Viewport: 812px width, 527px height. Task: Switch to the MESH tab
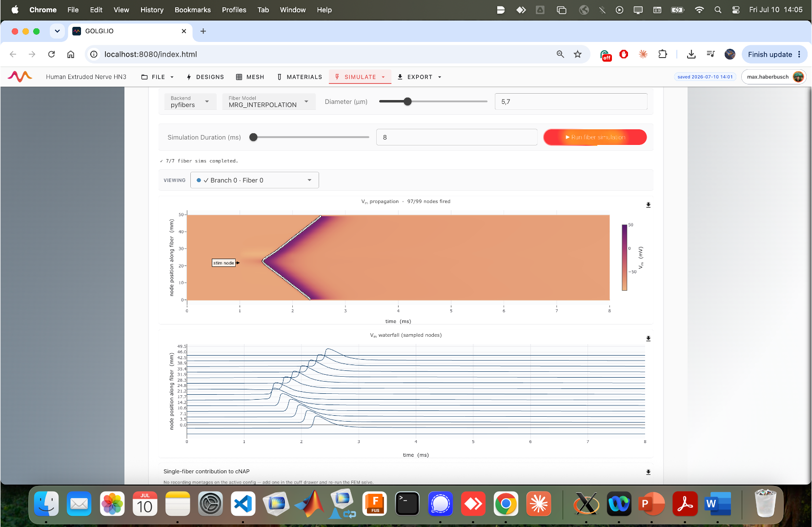tap(250, 77)
